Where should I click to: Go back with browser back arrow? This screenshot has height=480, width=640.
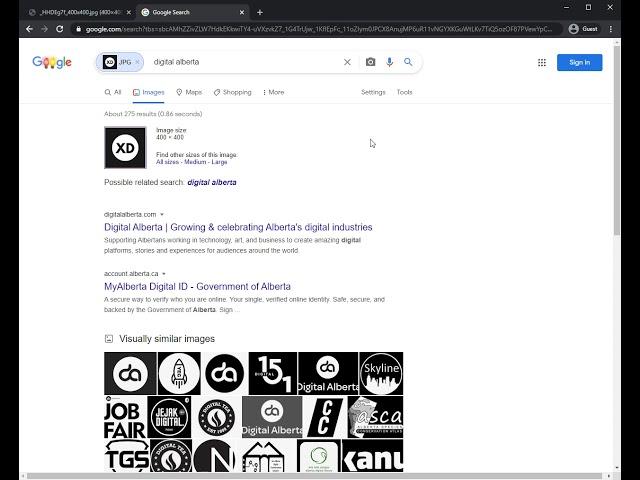(x=29, y=29)
